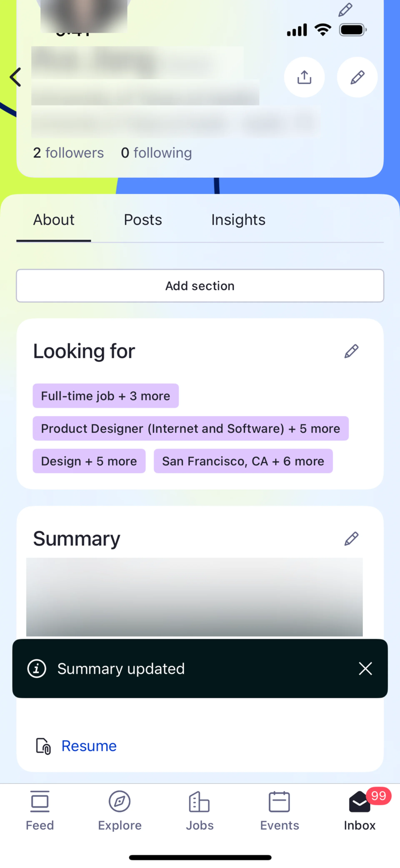This screenshot has height=868, width=400.
Task: Edit the Summary section
Action: tap(351, 538)
